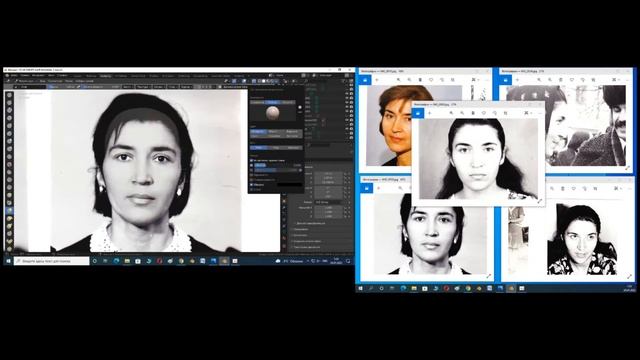This screenshot has height=360, width=640.
Task: Open the Маска menu in Blender's sculpt header
Action: coord(69,81)
